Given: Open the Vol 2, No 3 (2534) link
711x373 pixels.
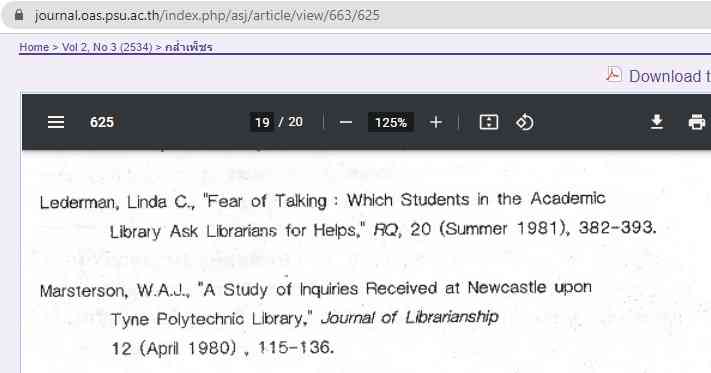Looking at the screenshot, I should pyautogui.click(x=107, y=47).
